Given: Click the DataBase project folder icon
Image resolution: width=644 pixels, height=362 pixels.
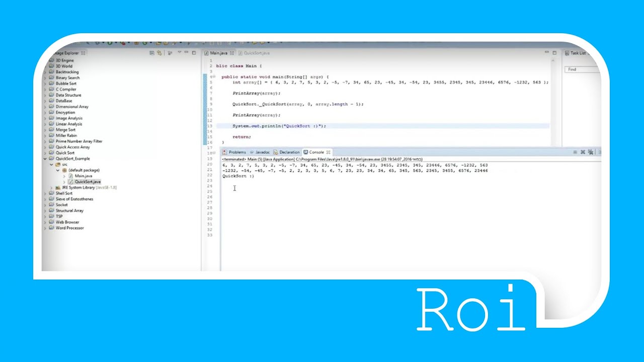Looking at the screenshot, I should [51, 101].
